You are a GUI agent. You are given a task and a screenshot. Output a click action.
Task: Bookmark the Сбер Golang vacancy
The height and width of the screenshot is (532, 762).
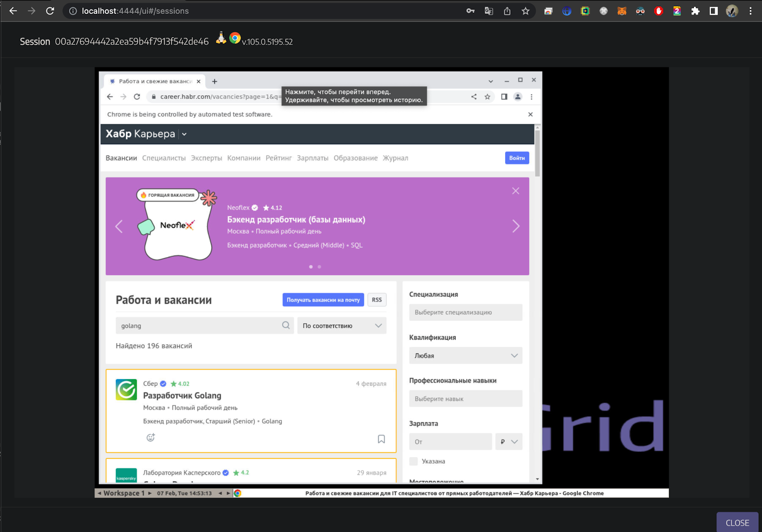pos(381,439)
